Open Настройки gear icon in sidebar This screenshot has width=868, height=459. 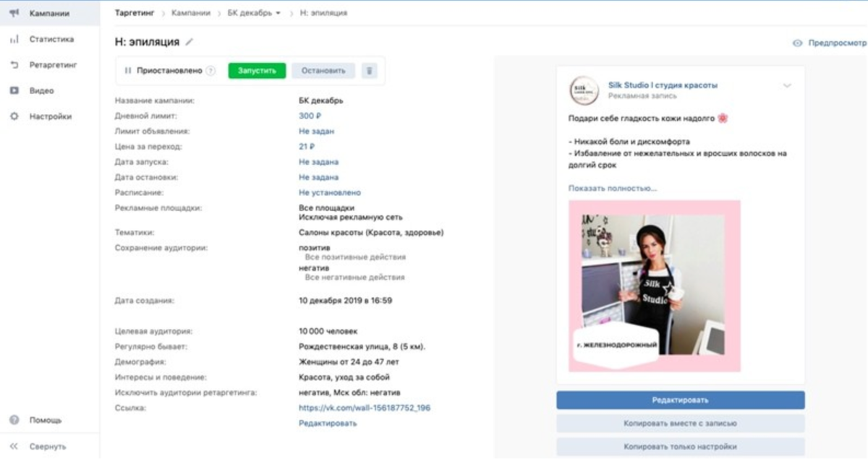[x=14, y=116]
